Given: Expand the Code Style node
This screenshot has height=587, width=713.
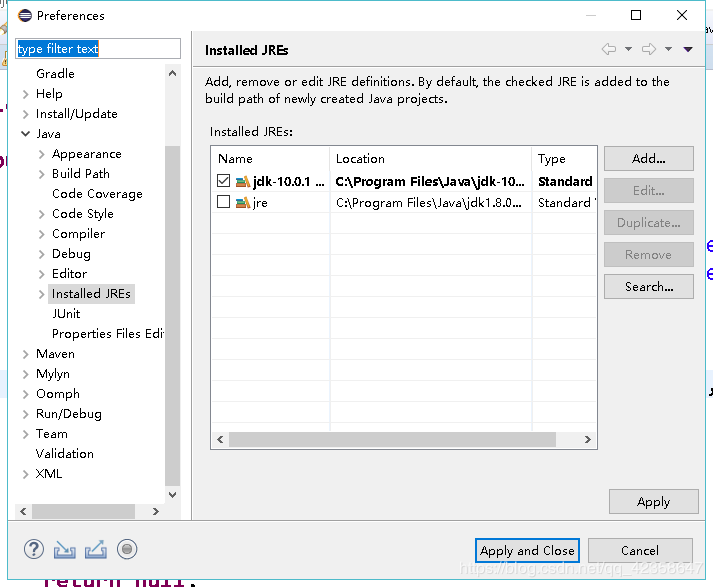Looking at the screenshot, I should coord(41,214).
